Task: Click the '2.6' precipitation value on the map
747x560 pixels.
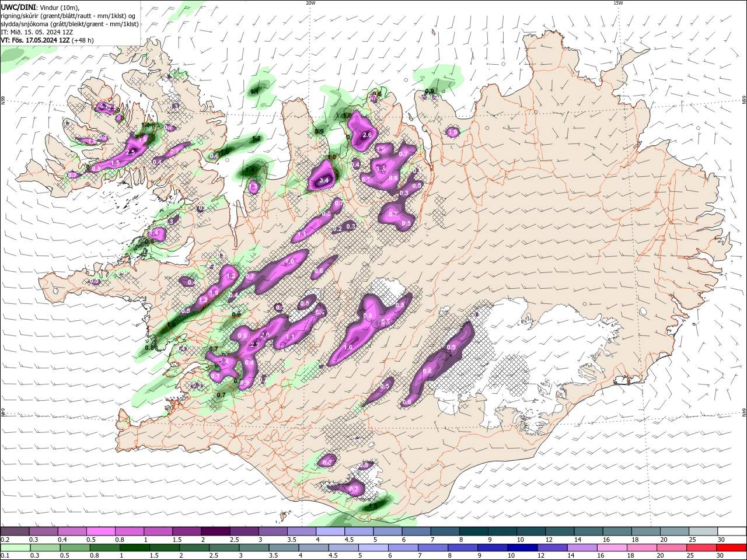Action: pyautogui.click(x=367, y=135)
